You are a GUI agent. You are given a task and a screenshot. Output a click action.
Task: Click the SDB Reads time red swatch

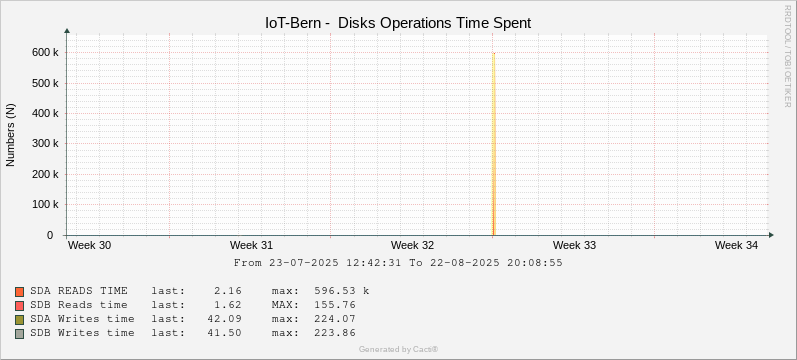coord(20,306)
